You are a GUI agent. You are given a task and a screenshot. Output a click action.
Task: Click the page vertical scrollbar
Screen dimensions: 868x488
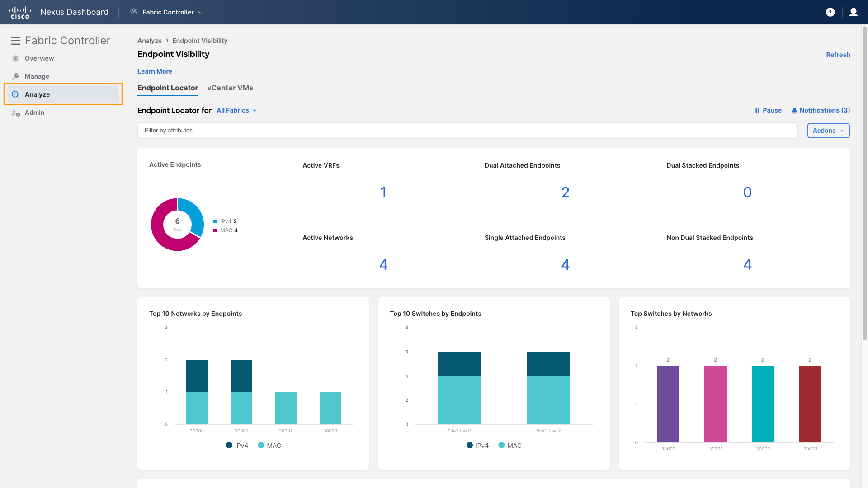click(865, 183)
